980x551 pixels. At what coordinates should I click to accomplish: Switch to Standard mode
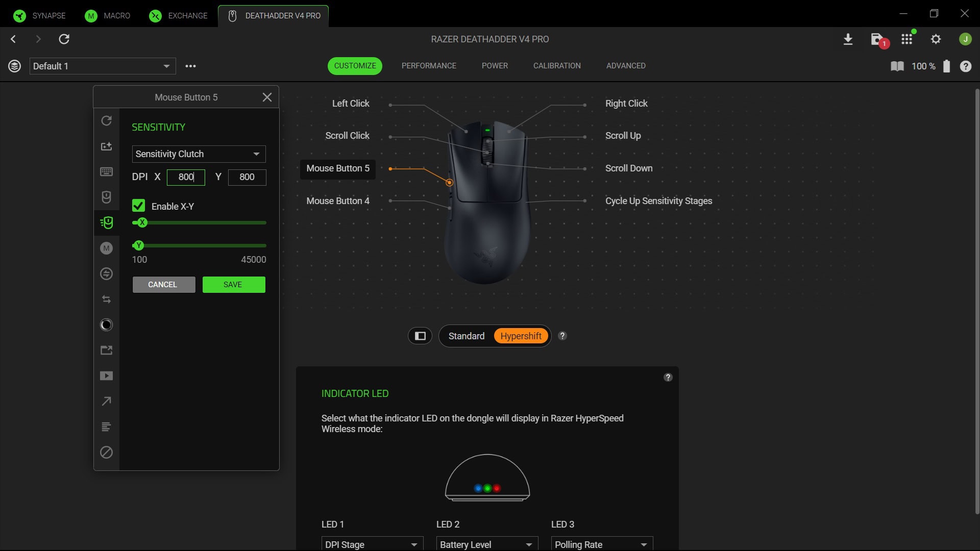tap(466, 336)
